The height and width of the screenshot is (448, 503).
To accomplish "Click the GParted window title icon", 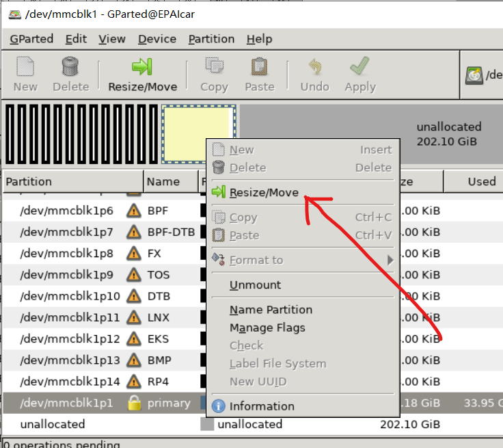I will point(15,14).
